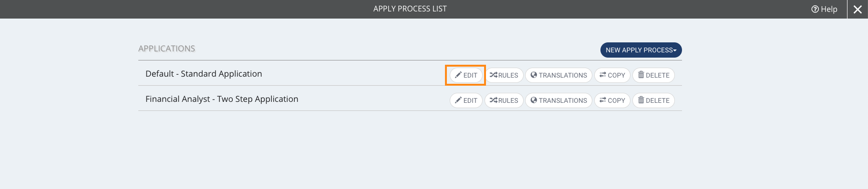Image resolution: width=868 pixels, height=189 pixels.
Task: Edit the Financial Analyst Two Step Application
Action: point(466,100)
